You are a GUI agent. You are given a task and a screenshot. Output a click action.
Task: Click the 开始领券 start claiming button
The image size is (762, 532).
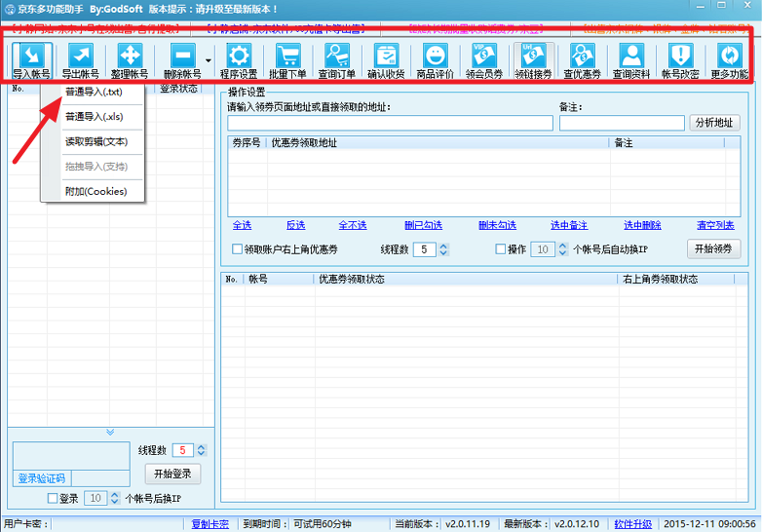[713, 249]
